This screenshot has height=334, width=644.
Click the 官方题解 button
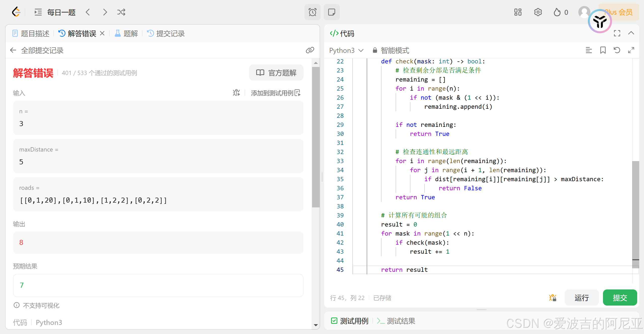(276, 73)
